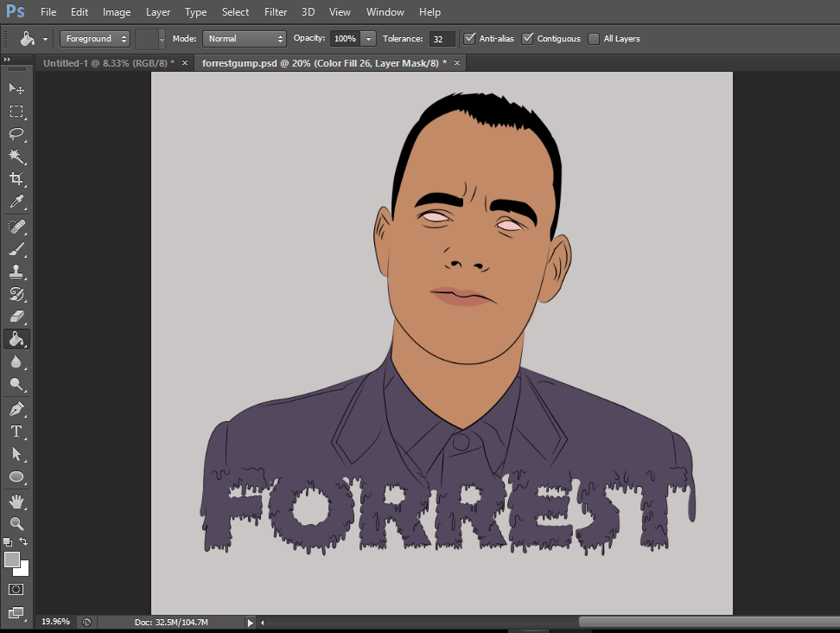Expand the Opacity slider dropdown arrow
Screen dimensions: 840x633
[369, 39]
